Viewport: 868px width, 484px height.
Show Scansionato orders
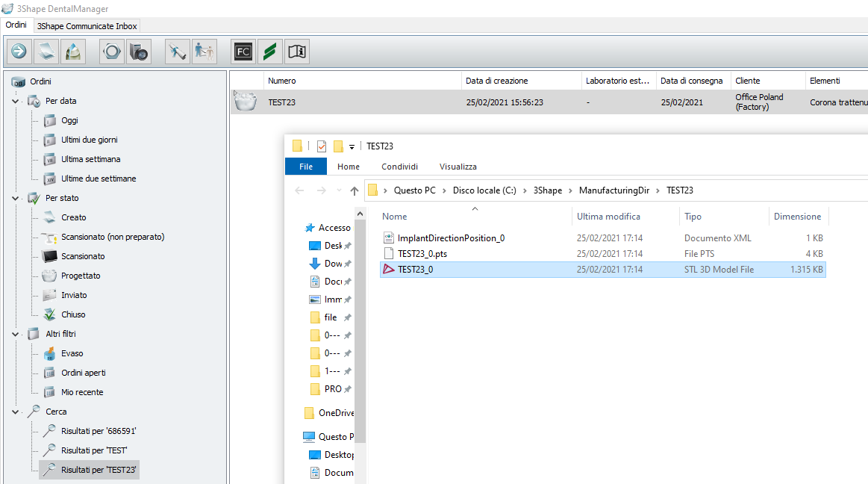point(83,256)
